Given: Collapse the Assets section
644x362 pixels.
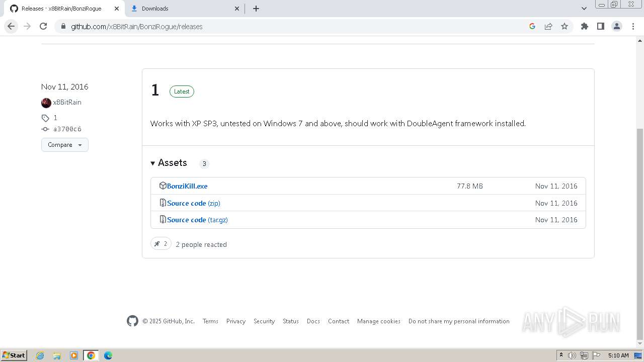Looking at the screenshot, I should (169, 163).
